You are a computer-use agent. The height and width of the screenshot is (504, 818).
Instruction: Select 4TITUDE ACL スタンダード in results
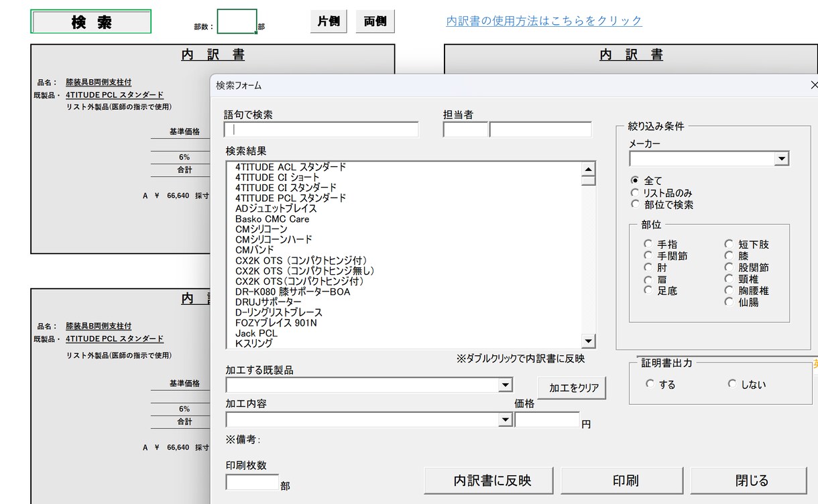(x=290, y=166)
